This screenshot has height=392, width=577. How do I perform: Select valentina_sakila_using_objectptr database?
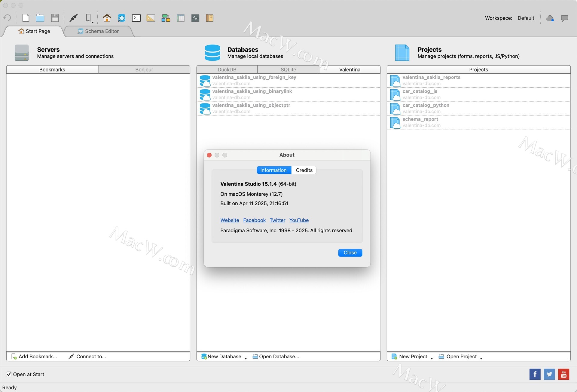288,108
